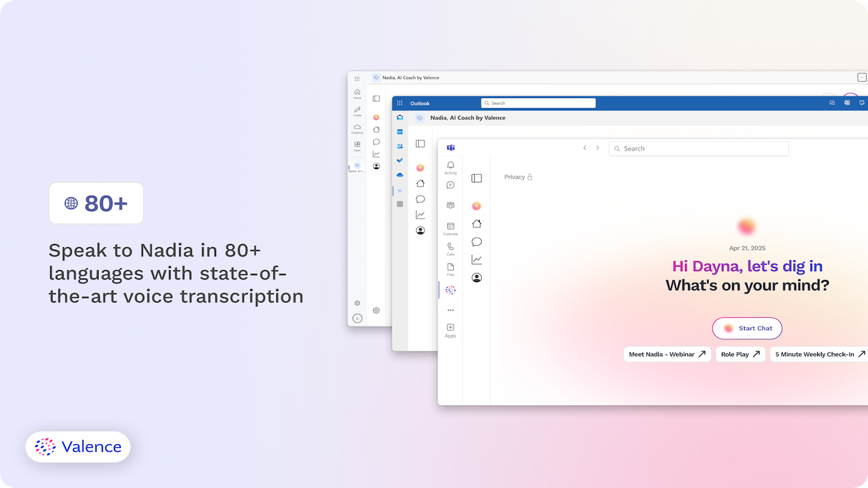This screenshot has height=488, width=868.
Task: Open Nadia home icon in the Outlook window
Action: point(420,184)
